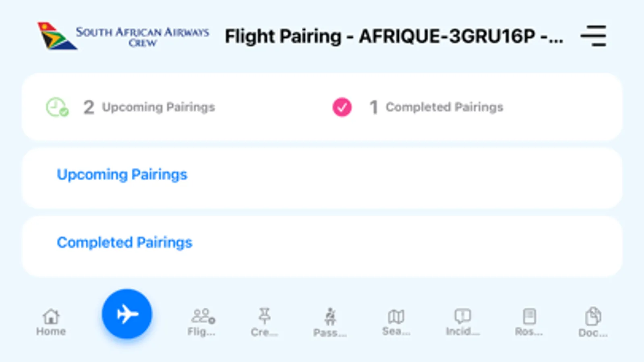Tap the blue airplane floating button
The image size is (644, 362).
pos(127,314)
